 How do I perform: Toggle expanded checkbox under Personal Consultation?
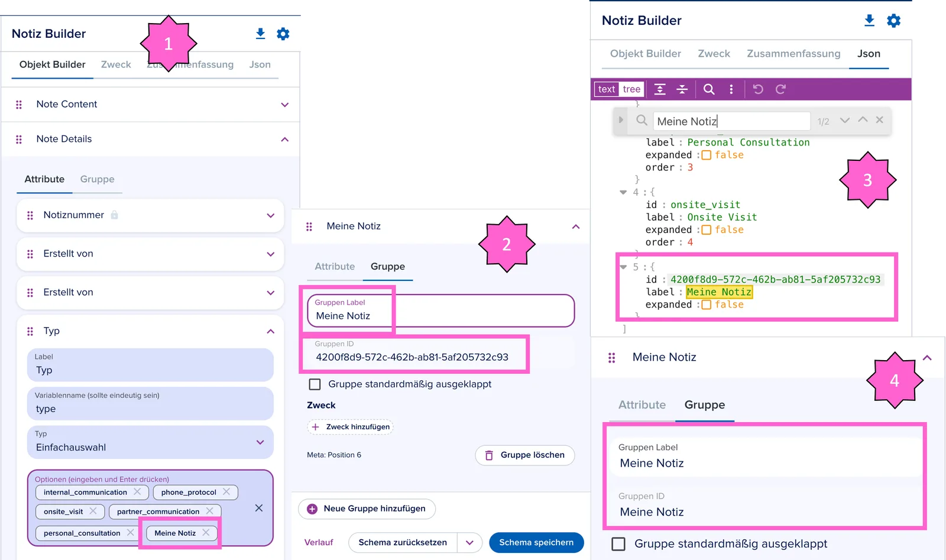pos(706,155)
